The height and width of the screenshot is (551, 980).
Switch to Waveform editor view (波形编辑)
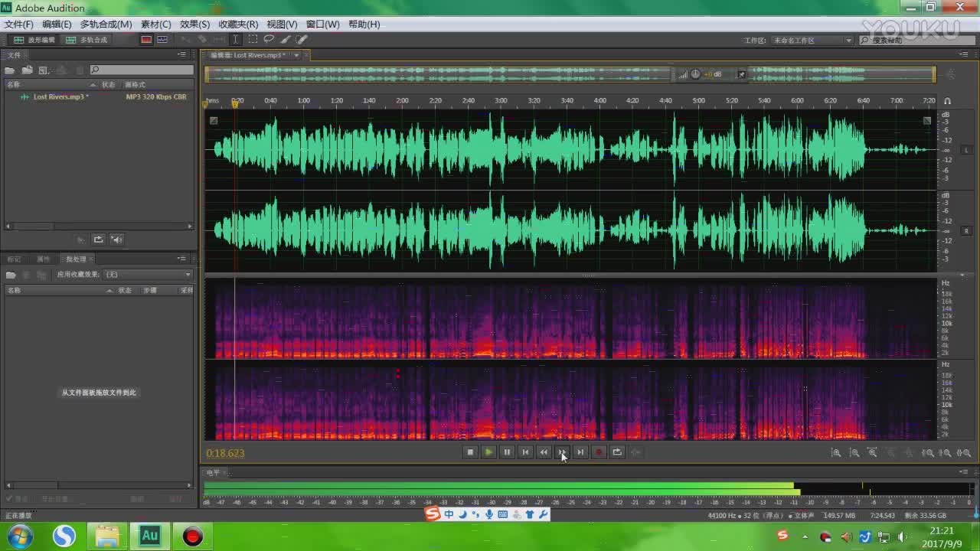[x=34, y=40]
